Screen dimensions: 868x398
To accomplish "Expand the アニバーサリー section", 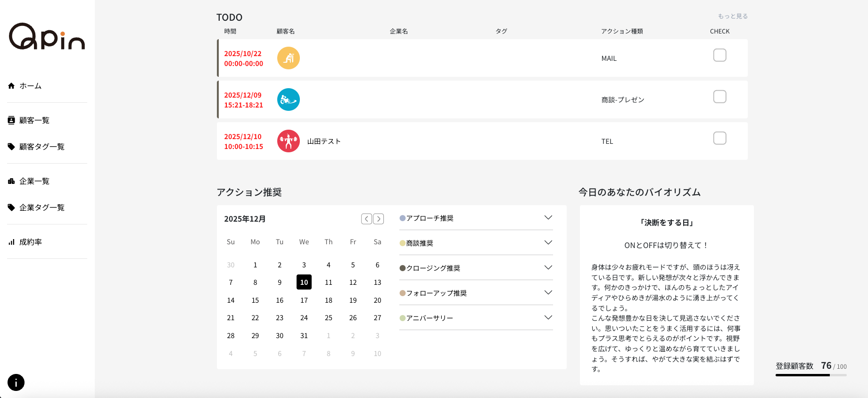I will [x=548, y=318].
